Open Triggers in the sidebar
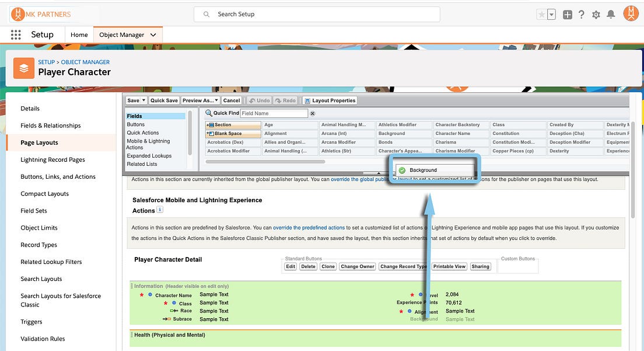 coord(32,322)
